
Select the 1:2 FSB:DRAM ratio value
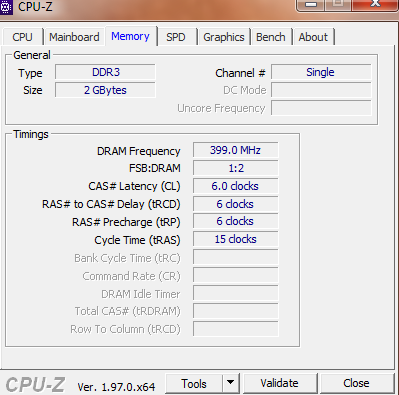click(236, 168)
